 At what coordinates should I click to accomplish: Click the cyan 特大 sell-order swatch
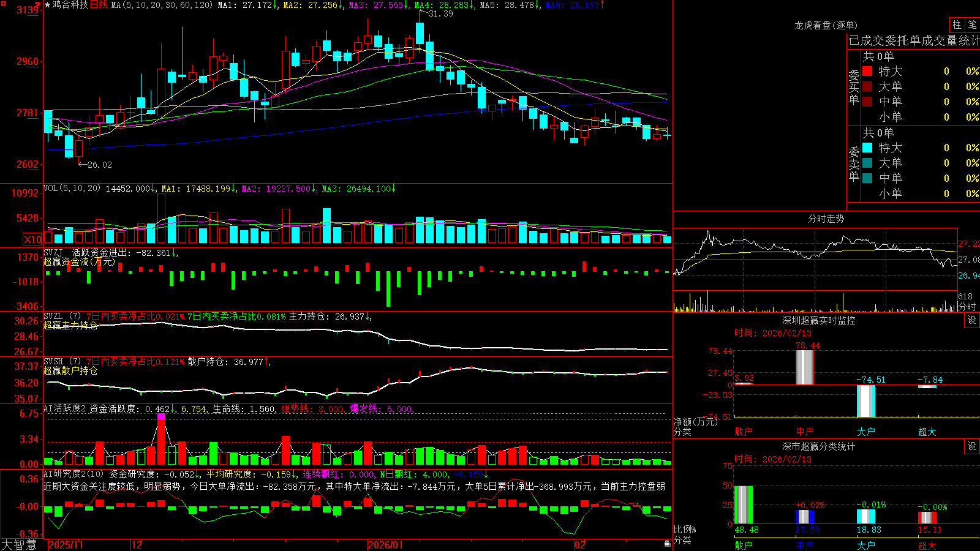coord(867,148)
